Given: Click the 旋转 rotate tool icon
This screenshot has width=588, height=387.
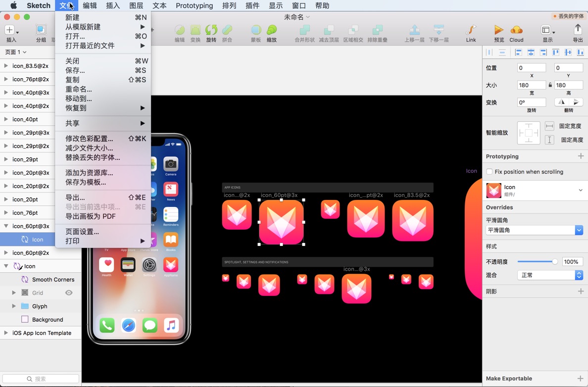Looking at the screenshot, I should (x=211, y=30).
